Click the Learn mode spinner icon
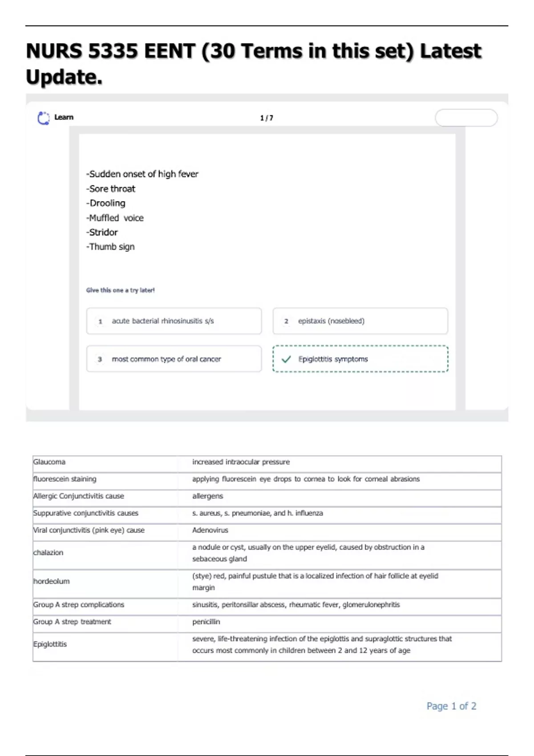534x756 pixels. pyautogui.click(x=44, y=118)
